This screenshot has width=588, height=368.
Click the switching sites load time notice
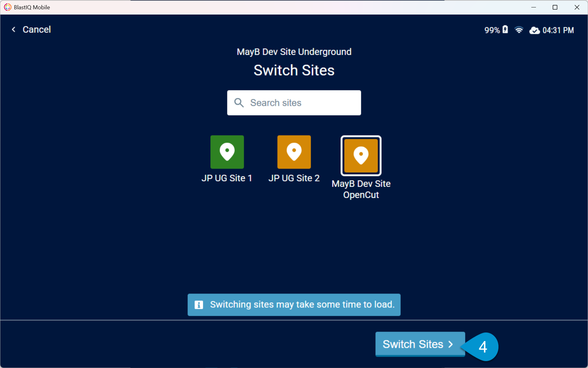click(294, 305)
